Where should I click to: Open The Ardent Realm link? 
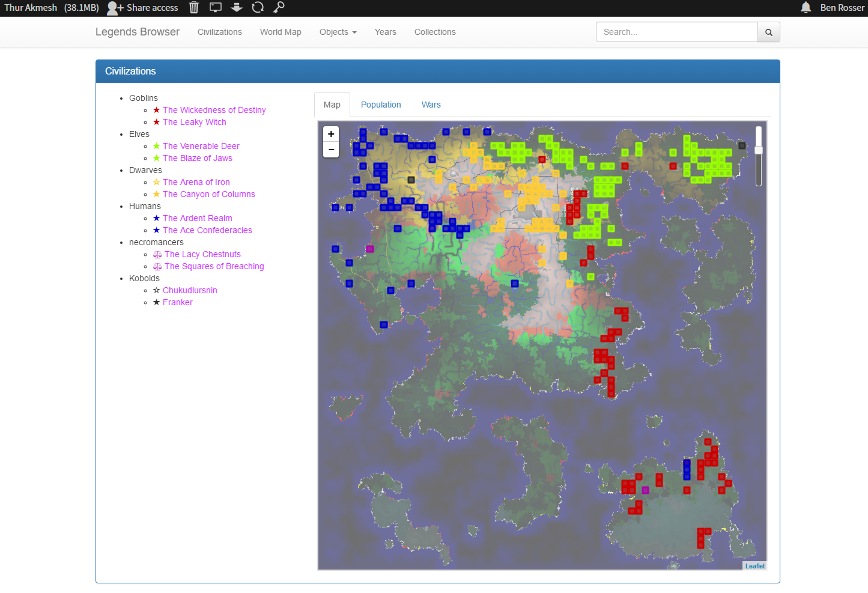(x=198, y=218)
